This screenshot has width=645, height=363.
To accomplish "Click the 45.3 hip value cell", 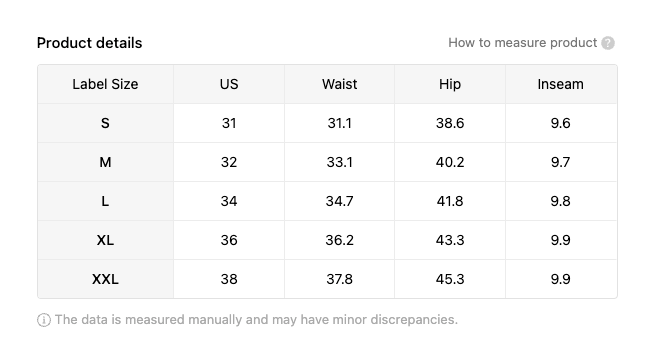I will coord(450,279).
